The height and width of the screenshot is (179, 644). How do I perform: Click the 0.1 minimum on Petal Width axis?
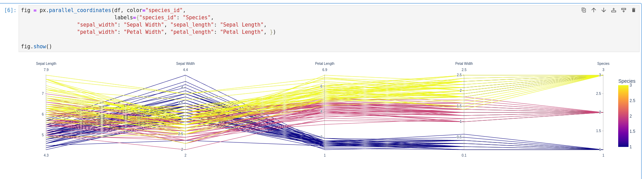(464, 155)
